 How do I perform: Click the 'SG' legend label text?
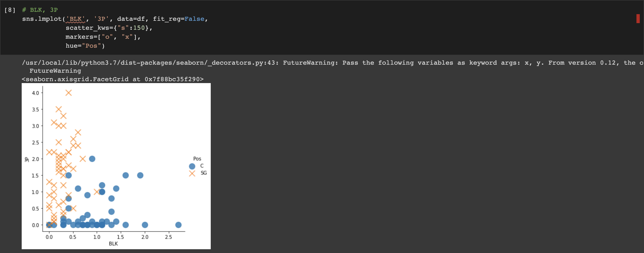(x=203, y=173)
